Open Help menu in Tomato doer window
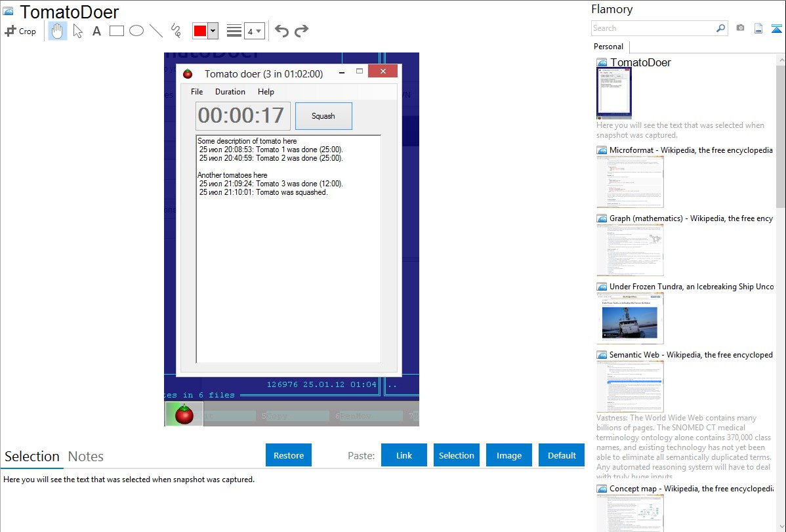 pos(266,92)
